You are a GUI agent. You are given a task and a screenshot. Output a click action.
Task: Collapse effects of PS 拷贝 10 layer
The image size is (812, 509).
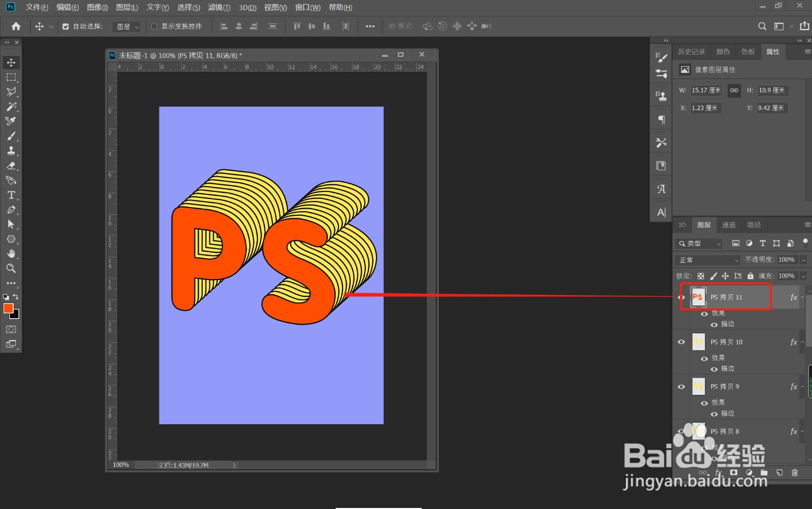[802, 342]
